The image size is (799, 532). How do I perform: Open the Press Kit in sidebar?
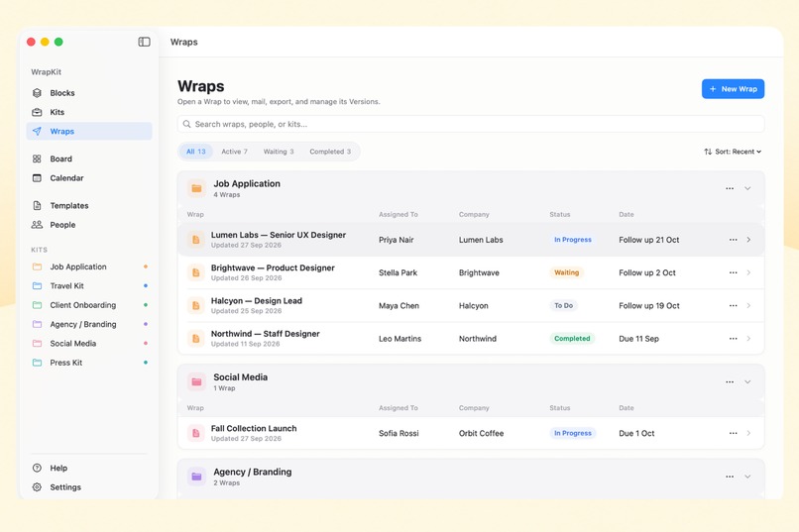coord(89,363)
